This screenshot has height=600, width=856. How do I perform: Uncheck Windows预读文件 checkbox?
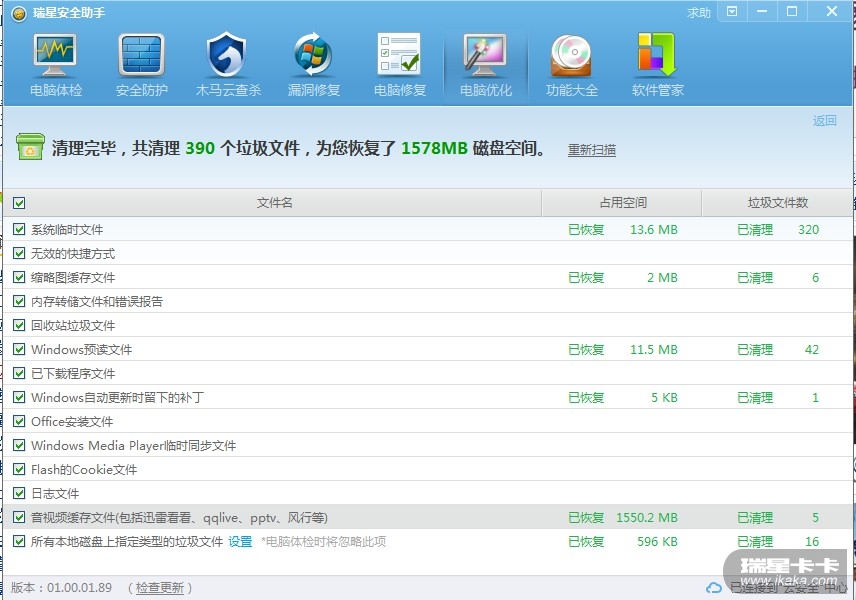(x=19, y=349)
